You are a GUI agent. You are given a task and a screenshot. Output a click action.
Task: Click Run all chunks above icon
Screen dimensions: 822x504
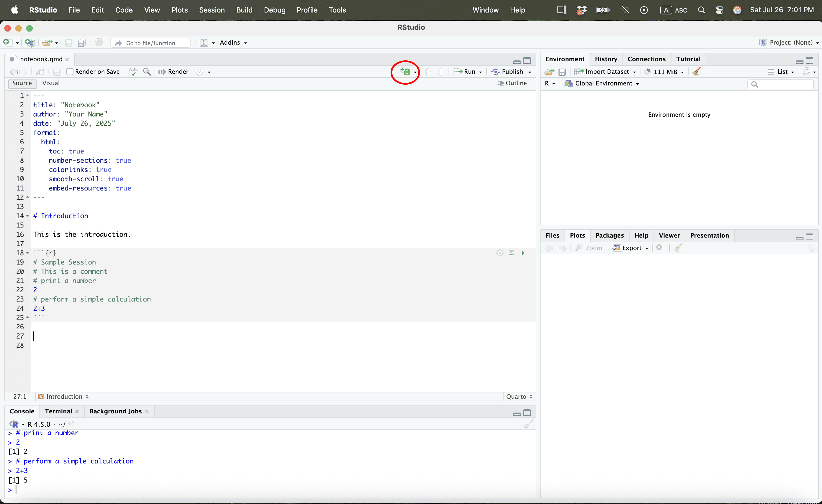point(511,253)
